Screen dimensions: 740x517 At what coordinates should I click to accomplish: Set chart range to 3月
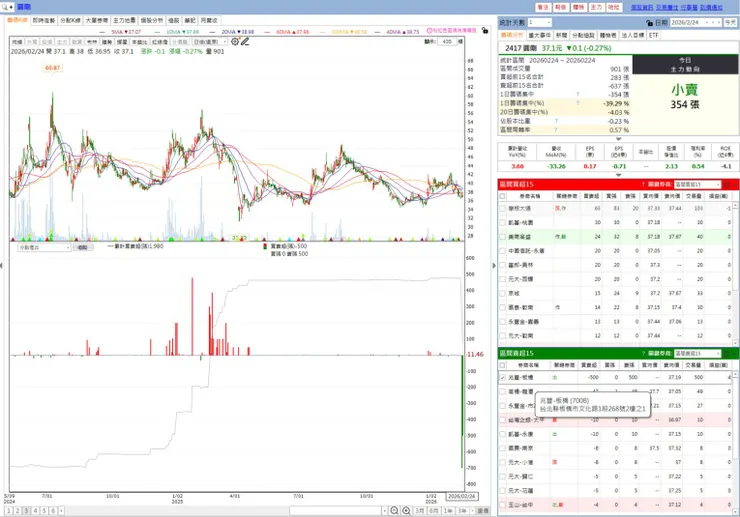click(419, 511)
